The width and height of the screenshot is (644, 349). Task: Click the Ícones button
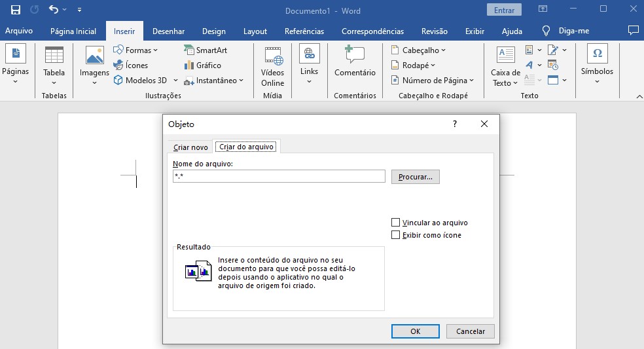tap(131, 65)
